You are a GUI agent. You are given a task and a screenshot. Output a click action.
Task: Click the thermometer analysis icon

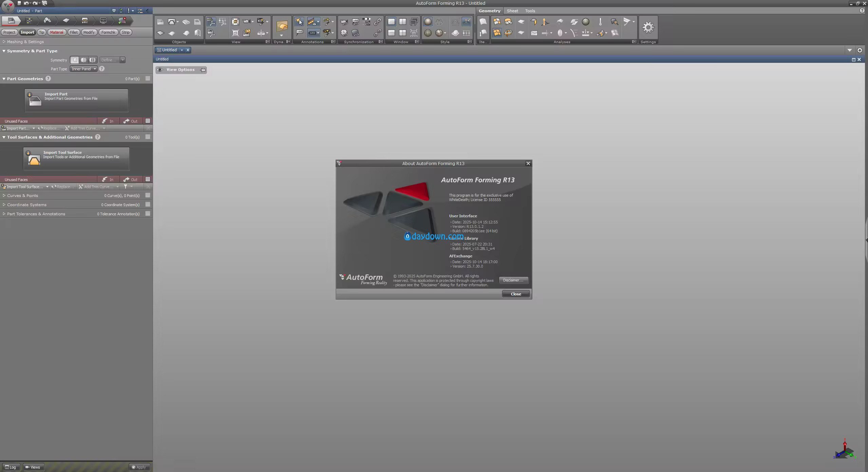coord(600,22)
